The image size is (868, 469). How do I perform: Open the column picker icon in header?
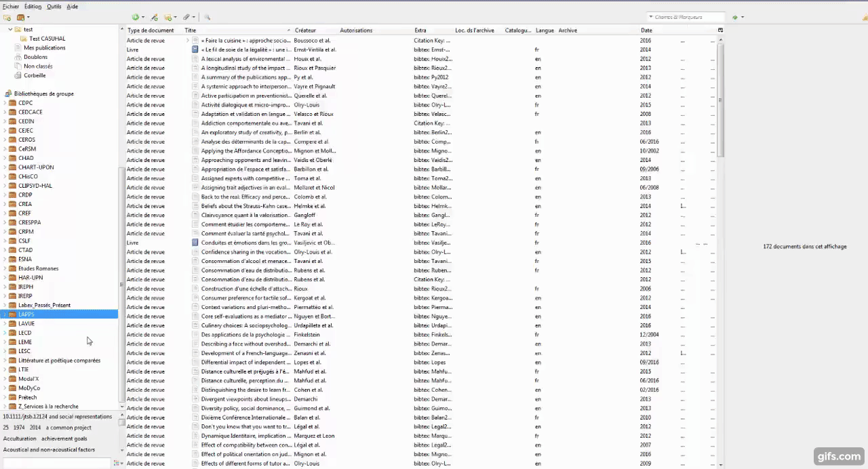coord(720,30)
